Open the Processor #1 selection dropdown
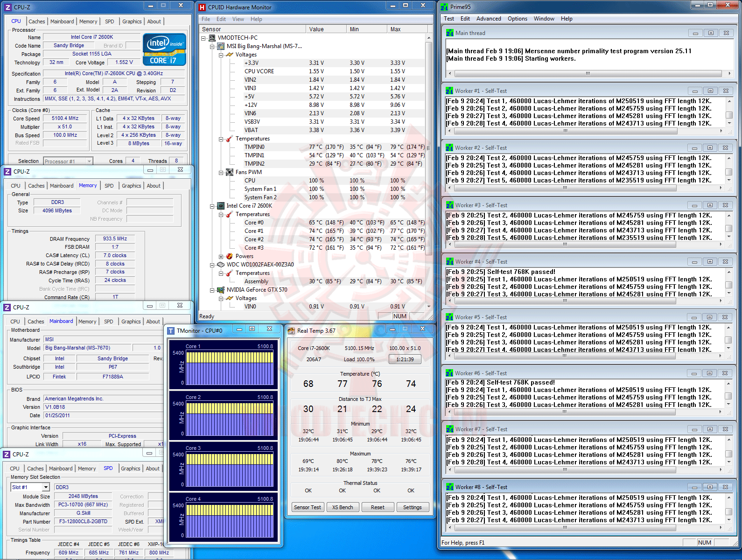 tap(89, 161)
